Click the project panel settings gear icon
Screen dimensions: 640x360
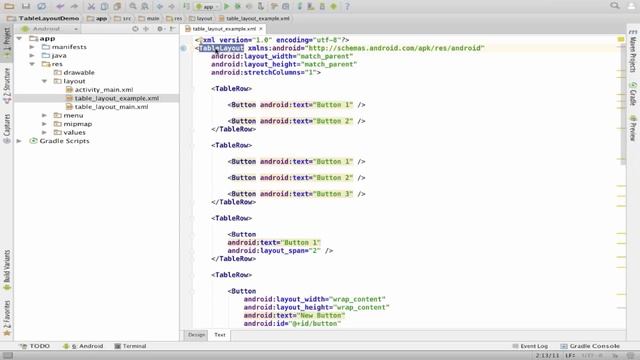[160, 29]
